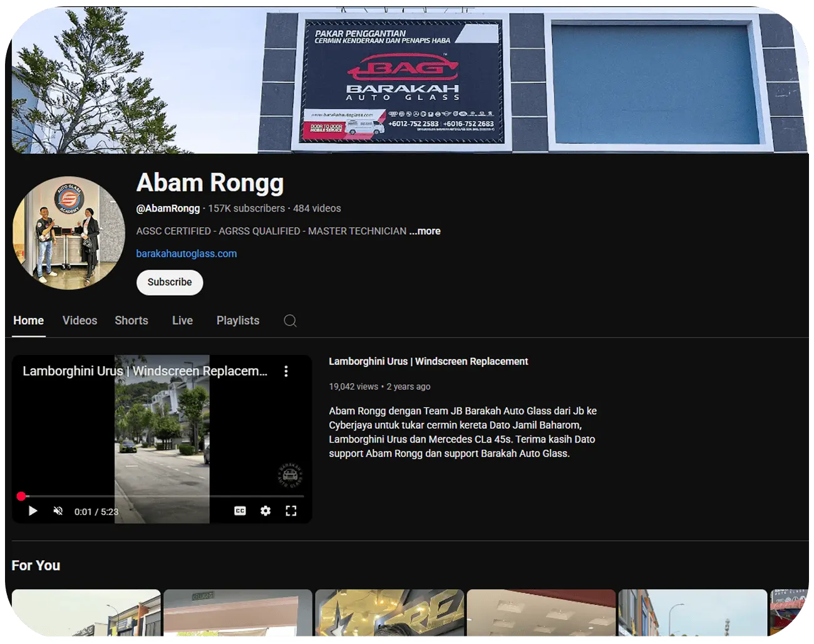
Task: Go to the Playlists tab
Action: 238,320
